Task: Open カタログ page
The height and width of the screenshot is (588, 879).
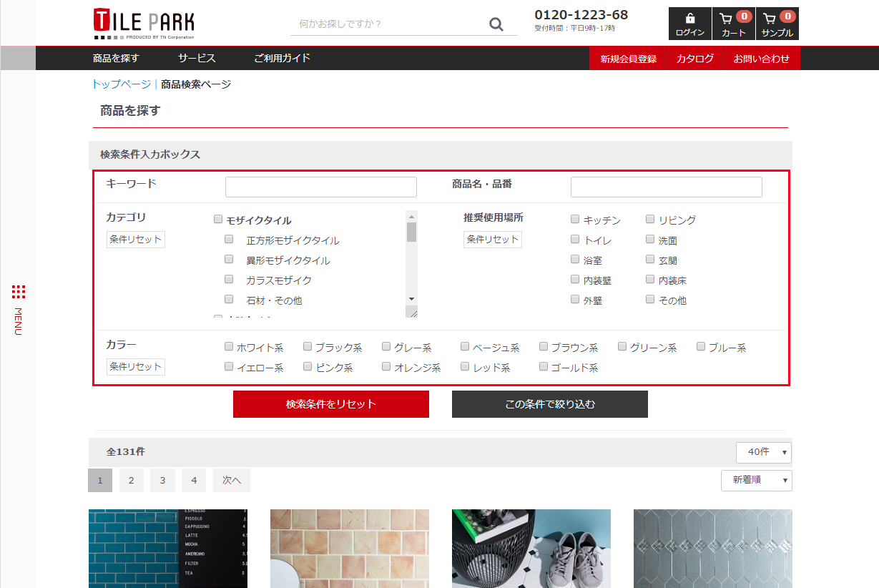Action: [695, 59]
